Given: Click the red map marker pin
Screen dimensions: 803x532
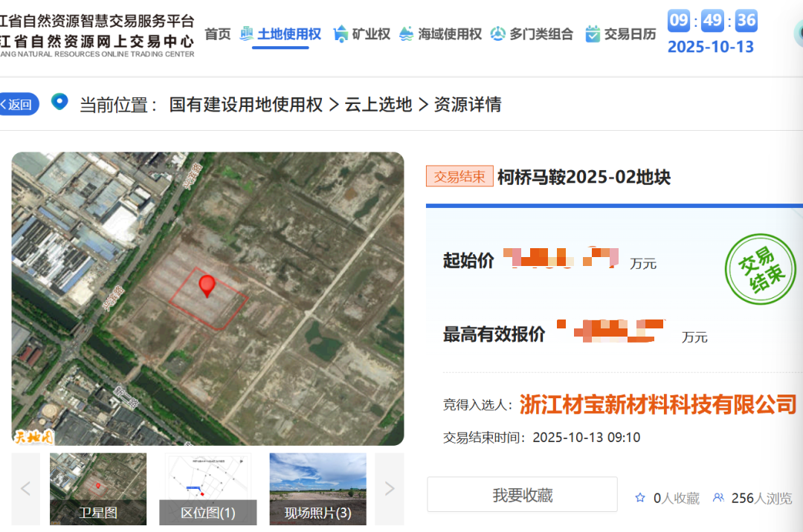Looking at the screenshot, I should 207,286.
